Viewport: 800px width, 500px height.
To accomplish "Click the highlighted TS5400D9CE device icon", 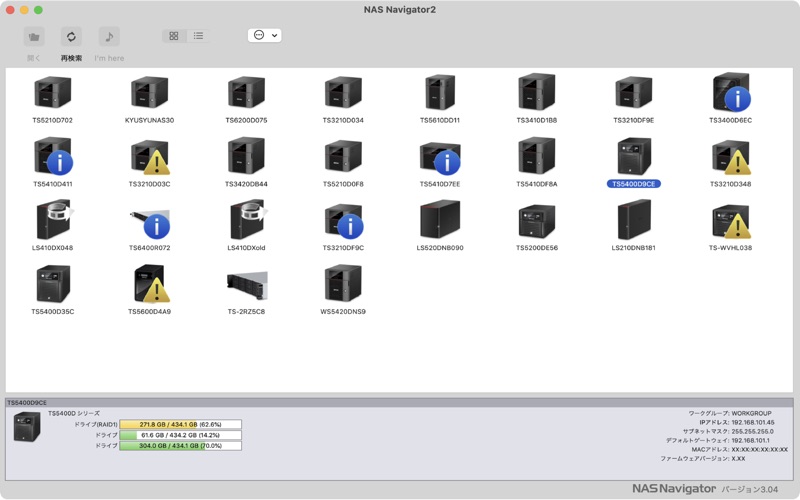I will (x=633, y=156).
